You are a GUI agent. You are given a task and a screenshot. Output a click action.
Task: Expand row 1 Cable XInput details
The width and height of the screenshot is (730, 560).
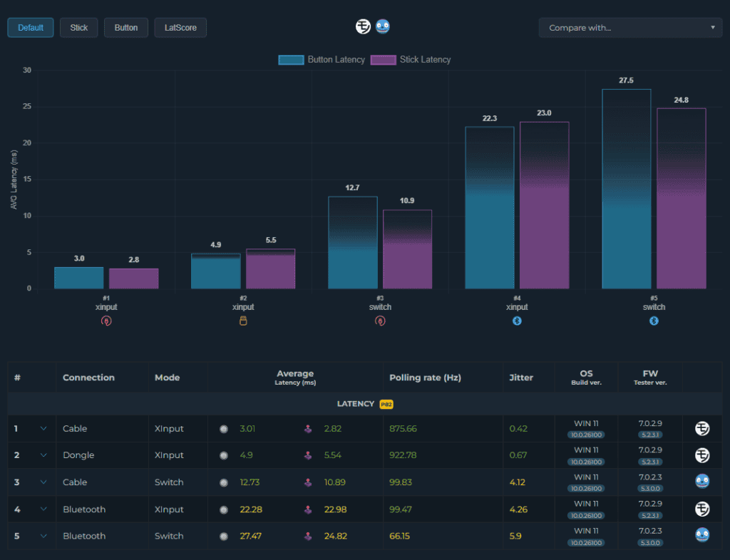(x=43, y=428)
